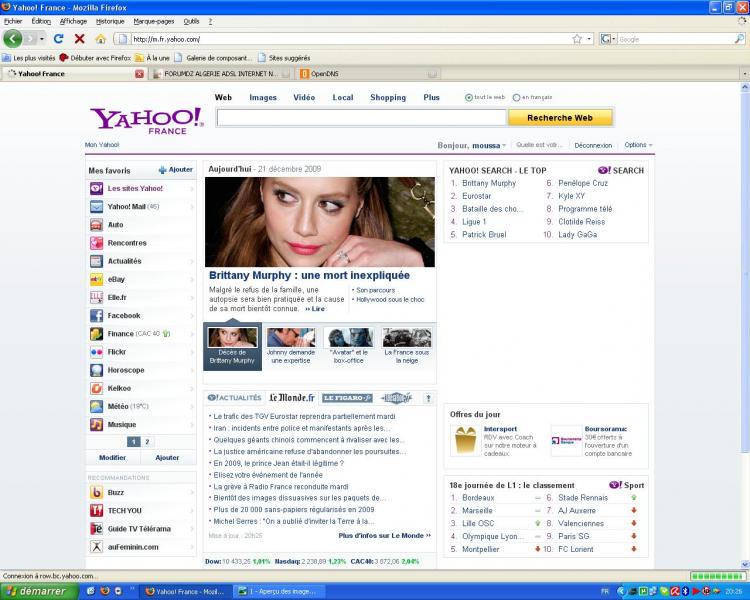Click Modifier under the favorites list
The width and height of the screenshot is (750, 600).
pyautogui.click(x=112, y=458)
